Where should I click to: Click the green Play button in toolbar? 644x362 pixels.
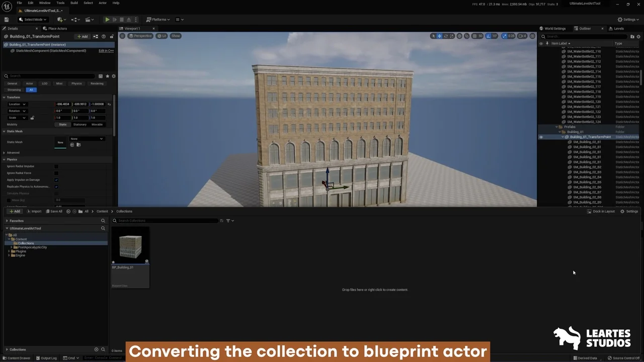tap(107, 20)
